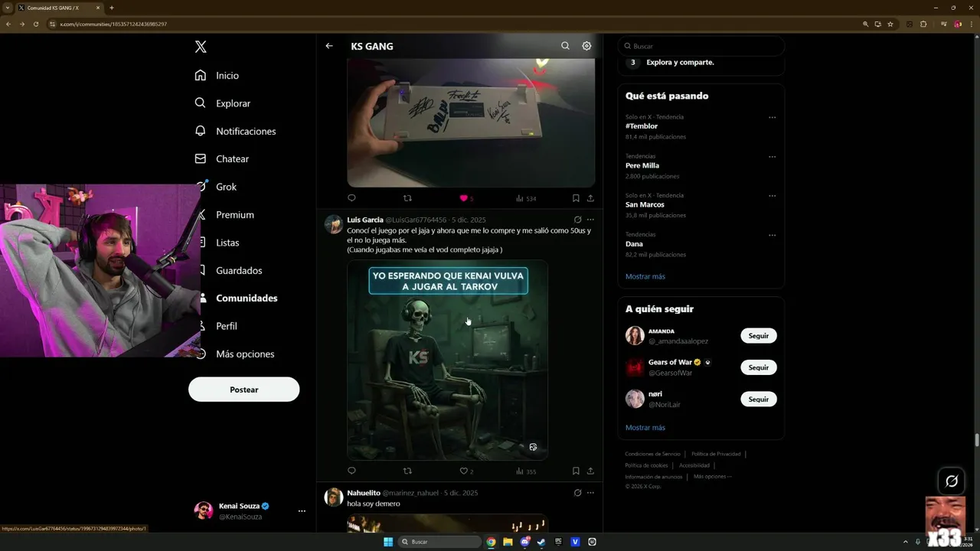Reply to the signed keyboard post
Image resolution: width=980 pixels, height=551 pixels.
click(351, 198)
